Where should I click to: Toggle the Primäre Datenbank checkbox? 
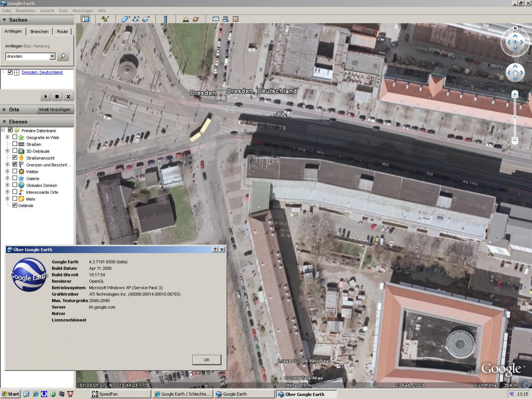tap(10, 130)
